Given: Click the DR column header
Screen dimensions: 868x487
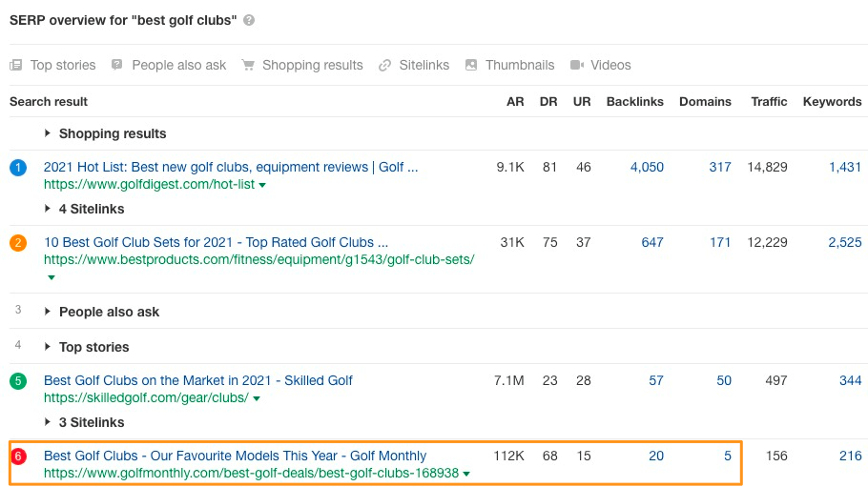Looking at the screenshot, I should coord(548,102).
